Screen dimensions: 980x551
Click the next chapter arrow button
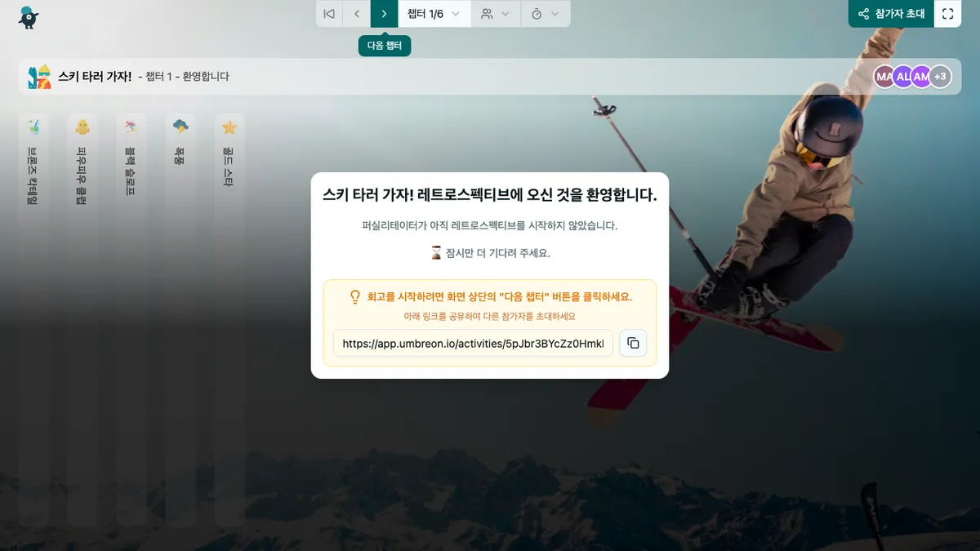click(x=384, y=14)
